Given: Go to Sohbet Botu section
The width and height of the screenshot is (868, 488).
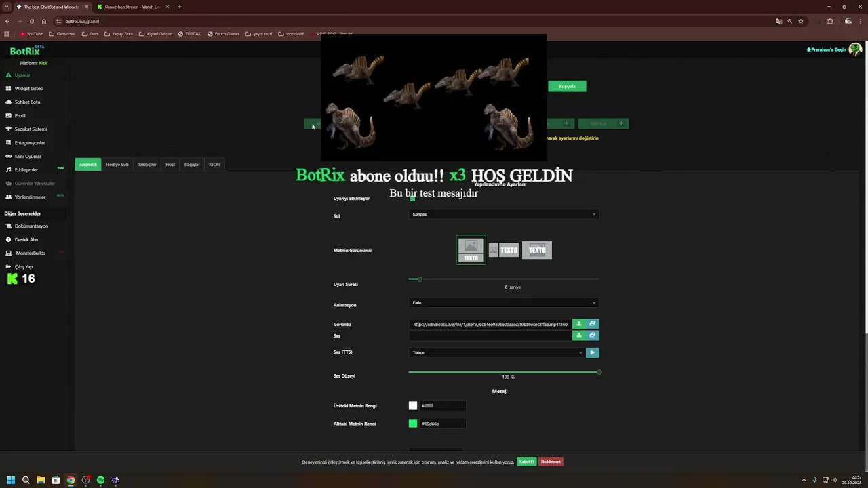Looking at the screenshot, I should 27,102.
